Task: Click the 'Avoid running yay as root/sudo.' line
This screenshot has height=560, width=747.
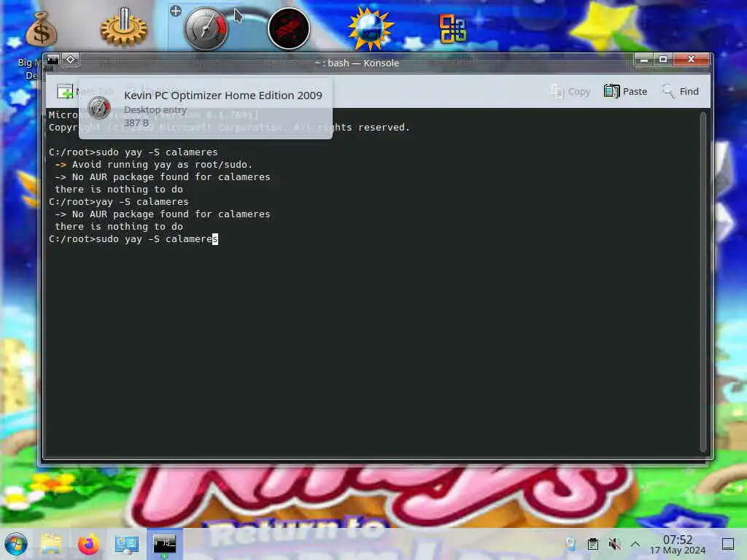Action: tap(153, 164)
